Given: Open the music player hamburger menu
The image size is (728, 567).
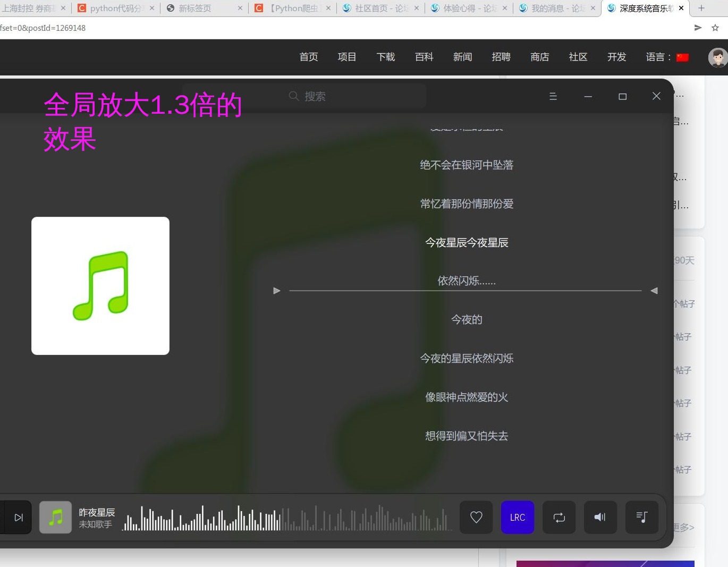Looking at the screenshot, I should [x=553, y=96].
